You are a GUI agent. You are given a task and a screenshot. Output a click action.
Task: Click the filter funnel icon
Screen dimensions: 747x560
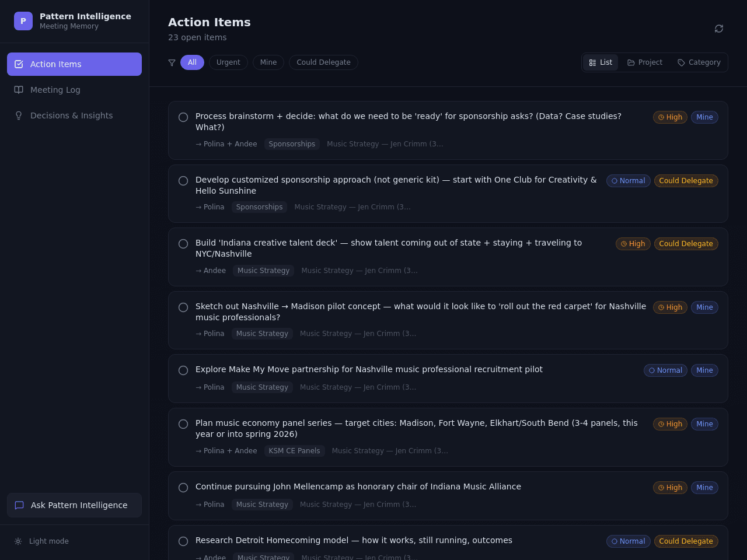tap(172, 62)
